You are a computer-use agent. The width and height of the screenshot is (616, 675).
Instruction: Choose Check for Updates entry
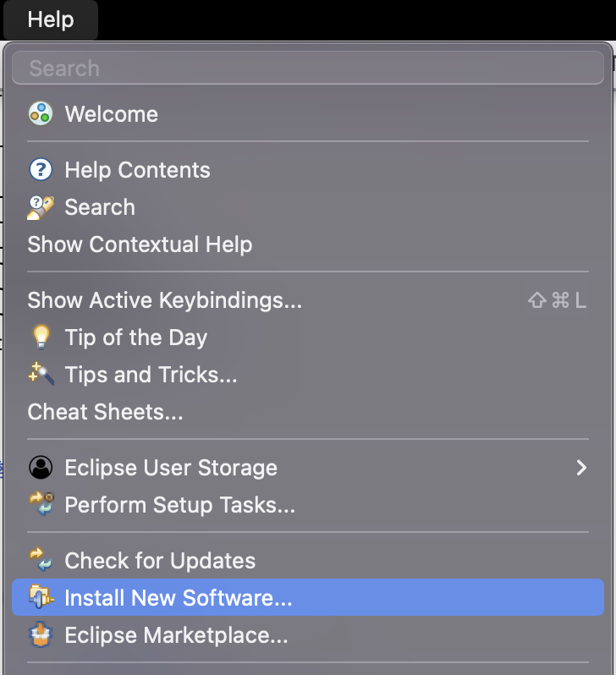click(160, 561)
